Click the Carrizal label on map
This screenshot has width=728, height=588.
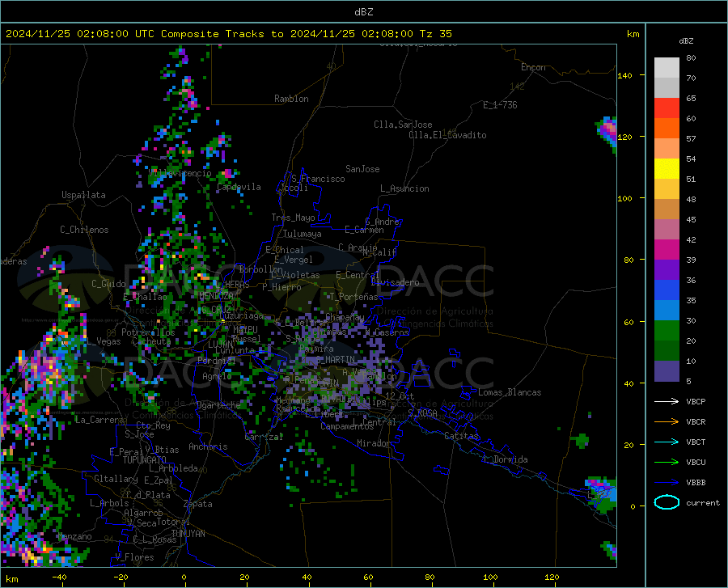(264, 437)
